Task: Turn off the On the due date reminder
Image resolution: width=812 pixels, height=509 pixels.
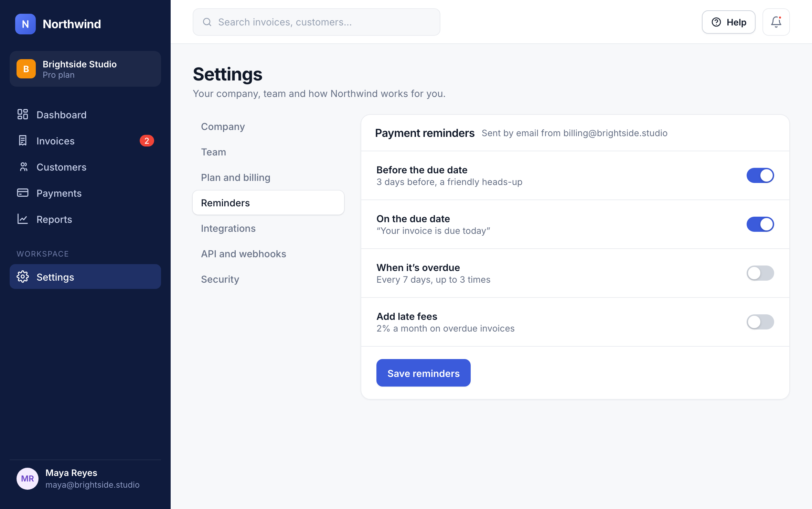Action: coord(760,224)
